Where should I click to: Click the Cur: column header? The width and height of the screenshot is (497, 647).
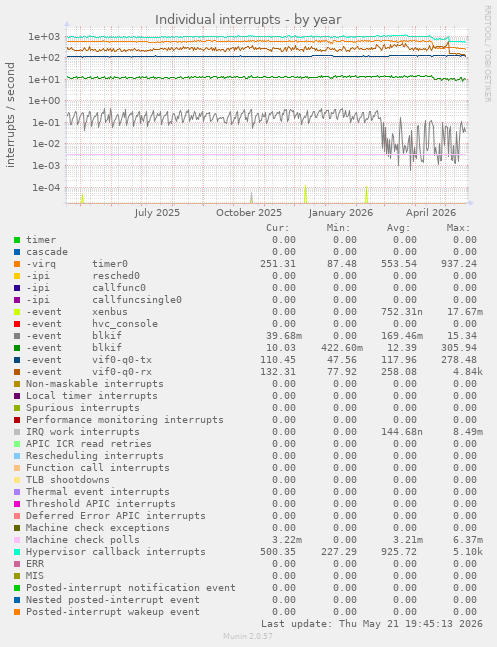[x=278, y=228]
